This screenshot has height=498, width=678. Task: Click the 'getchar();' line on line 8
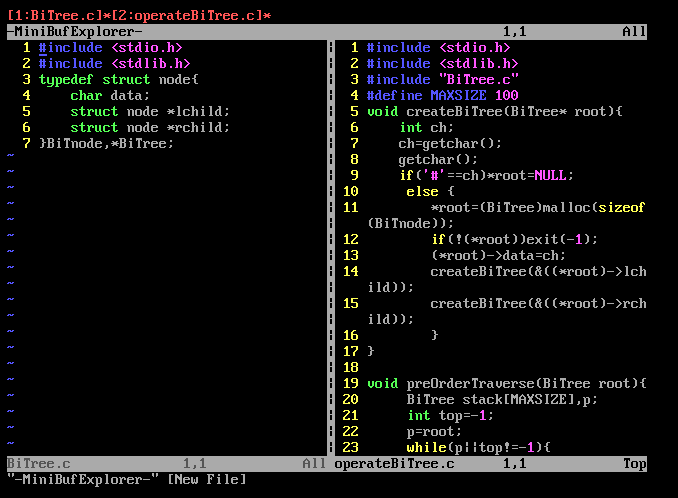(438, 160)
